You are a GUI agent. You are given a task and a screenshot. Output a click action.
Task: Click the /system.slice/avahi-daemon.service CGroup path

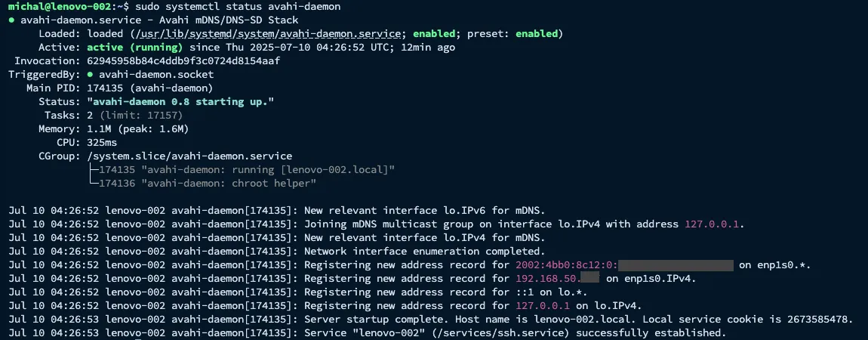[189, 156]
